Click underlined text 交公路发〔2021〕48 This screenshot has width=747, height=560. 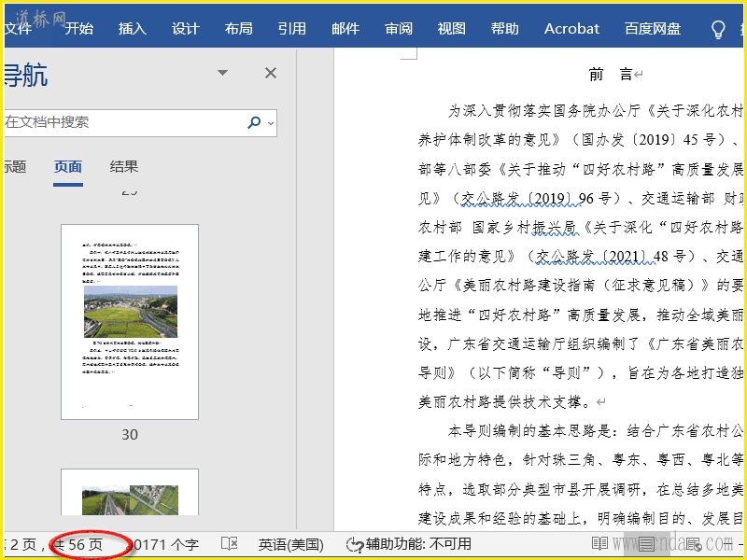(x=602, y=257)
